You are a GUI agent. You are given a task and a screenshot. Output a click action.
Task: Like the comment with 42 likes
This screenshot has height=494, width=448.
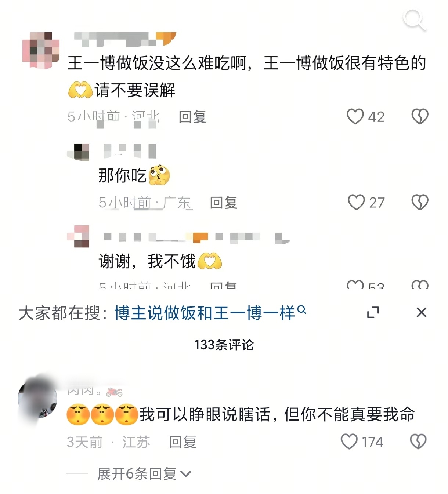click(355, 116)
